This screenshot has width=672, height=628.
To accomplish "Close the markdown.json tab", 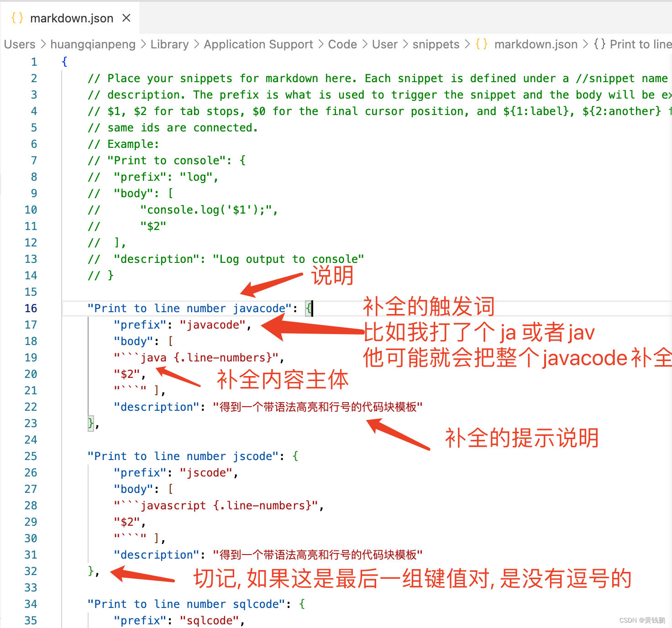I will (x=126, y=18).
